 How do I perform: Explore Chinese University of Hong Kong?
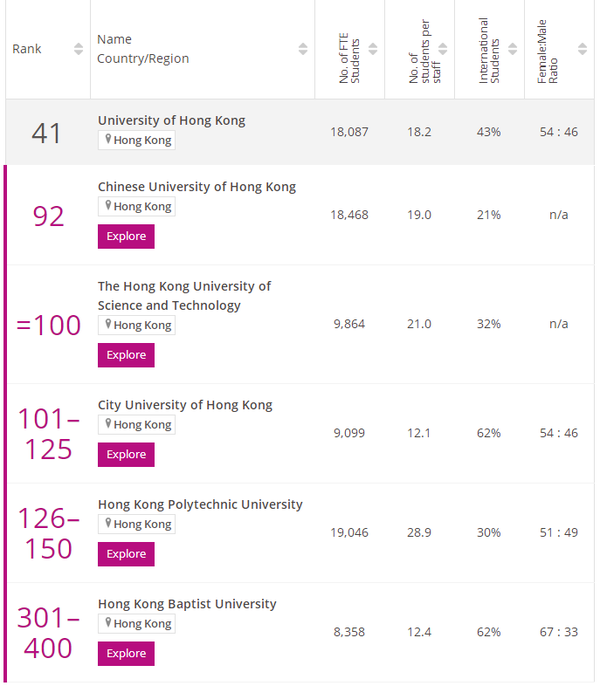point(126,237)
